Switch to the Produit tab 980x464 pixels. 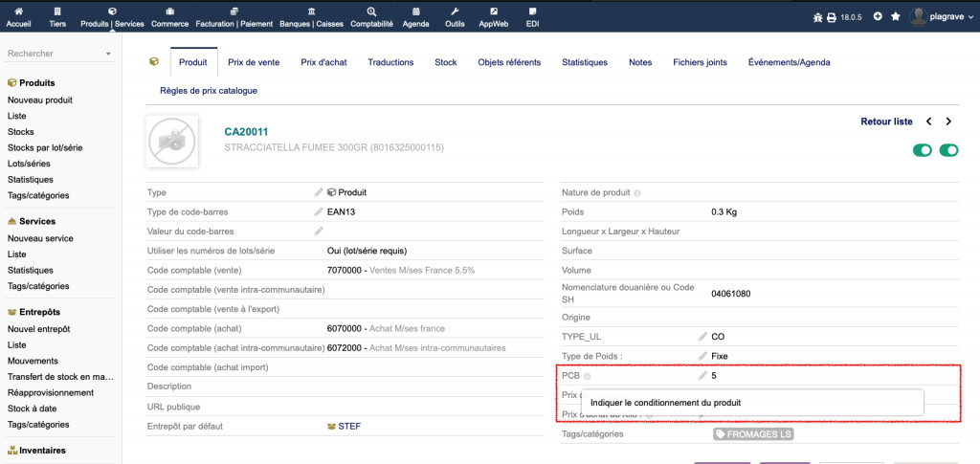point(193,62)
